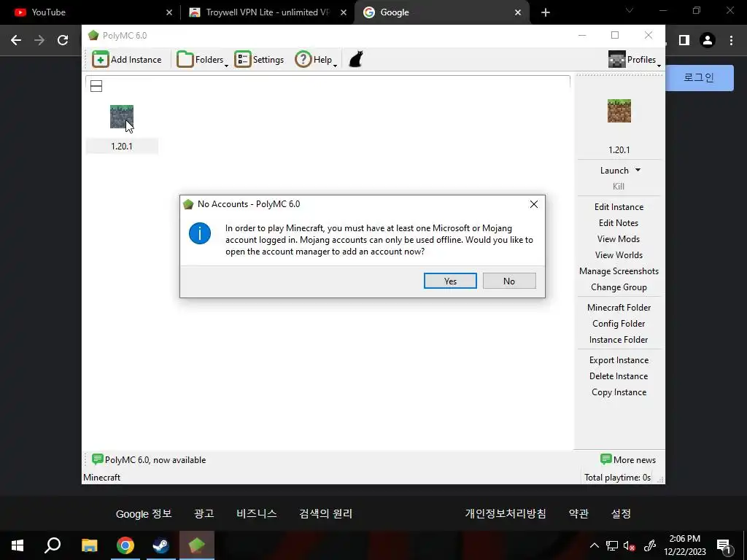Click the 검색의 원리 footer link
The width and height of the screenshot is (747, 560).
coord(325,514)
